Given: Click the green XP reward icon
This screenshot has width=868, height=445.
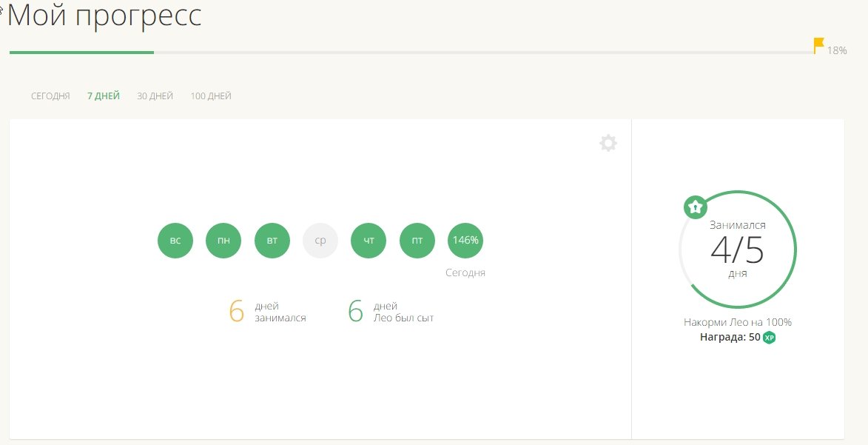Looking at the screenshot, I should (x=770, y=338).
